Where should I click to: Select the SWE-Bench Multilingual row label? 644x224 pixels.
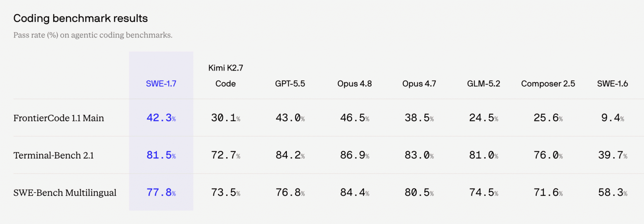point(65,193)
